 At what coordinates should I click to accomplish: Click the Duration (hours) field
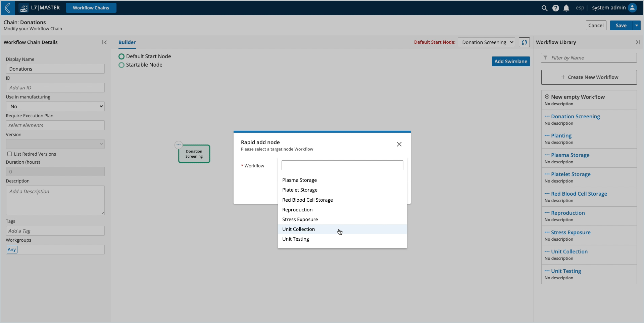tap(55, 172)
